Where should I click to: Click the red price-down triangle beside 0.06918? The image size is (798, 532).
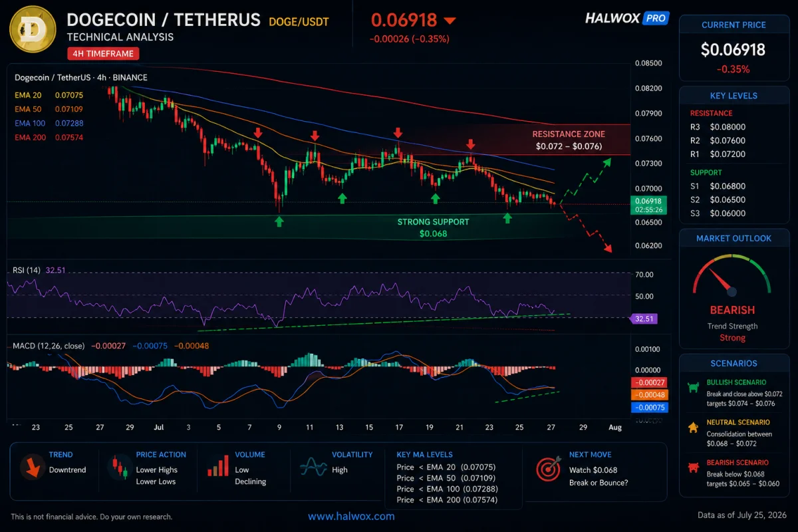coord(449,21)
